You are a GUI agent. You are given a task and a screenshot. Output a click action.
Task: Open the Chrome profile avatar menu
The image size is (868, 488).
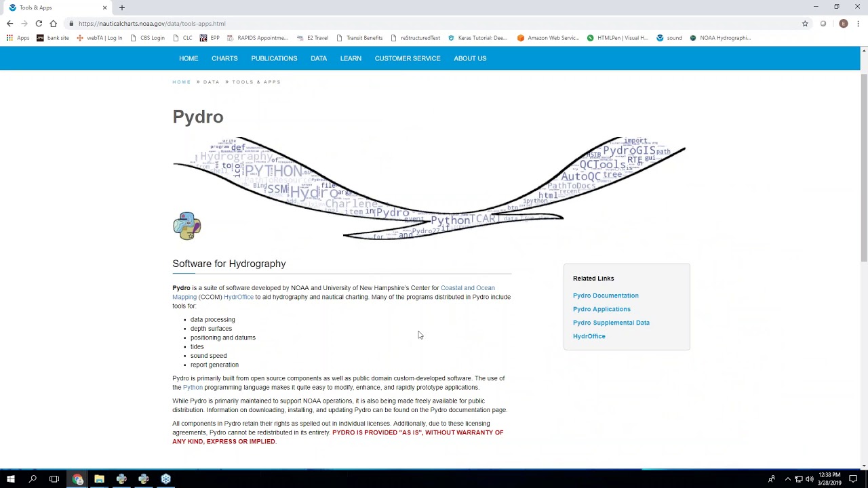tap(844, 23)
